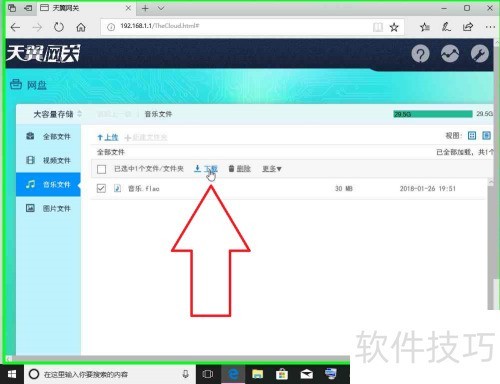Select 音乐文件 in the sidebar
The width and height of the screenshot is (500, 384).
pos(48,184)
